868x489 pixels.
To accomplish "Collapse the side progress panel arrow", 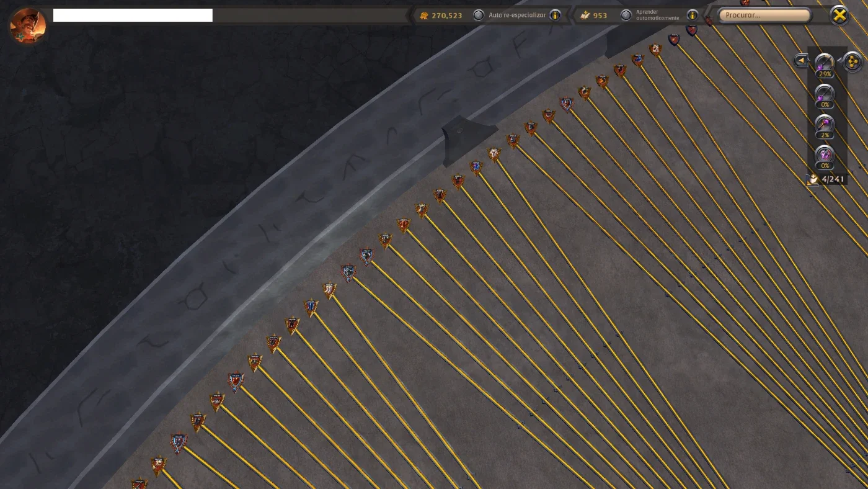I will pyautogui.click(x=801, y=61).
